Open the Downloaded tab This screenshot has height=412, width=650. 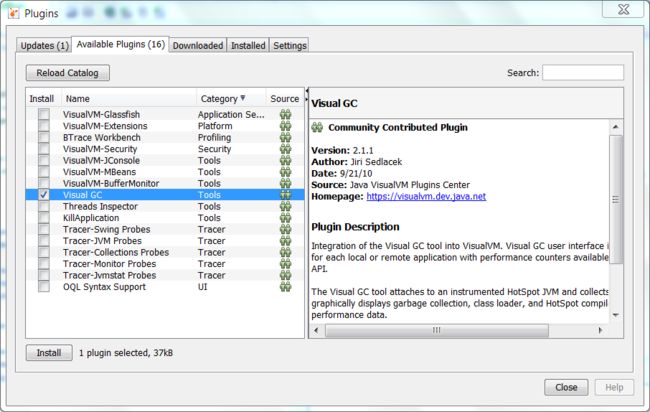point(198,45)
